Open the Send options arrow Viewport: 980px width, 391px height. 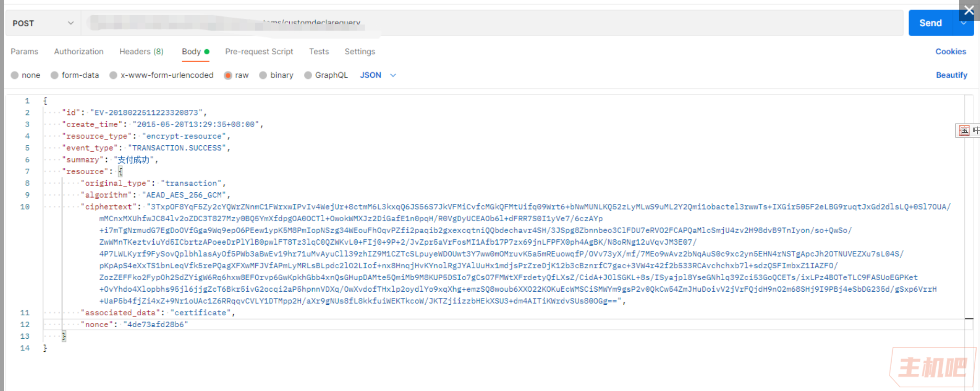click(964, 24)
